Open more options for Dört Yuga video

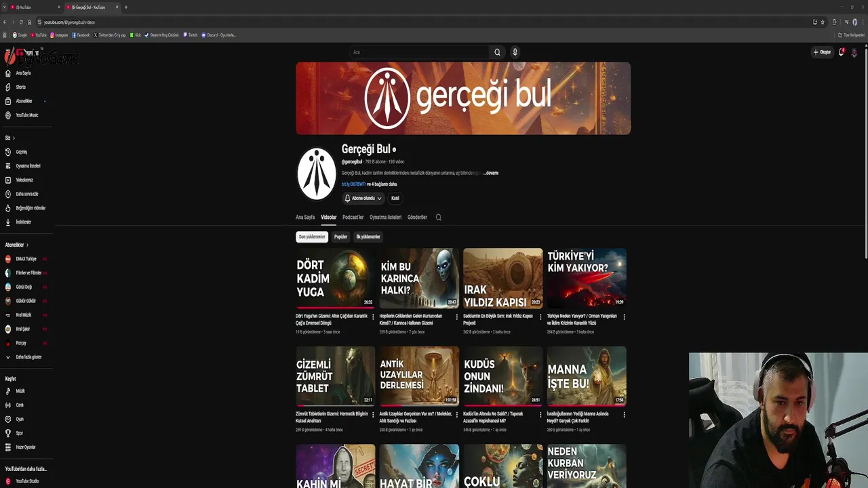pos(372,317)
